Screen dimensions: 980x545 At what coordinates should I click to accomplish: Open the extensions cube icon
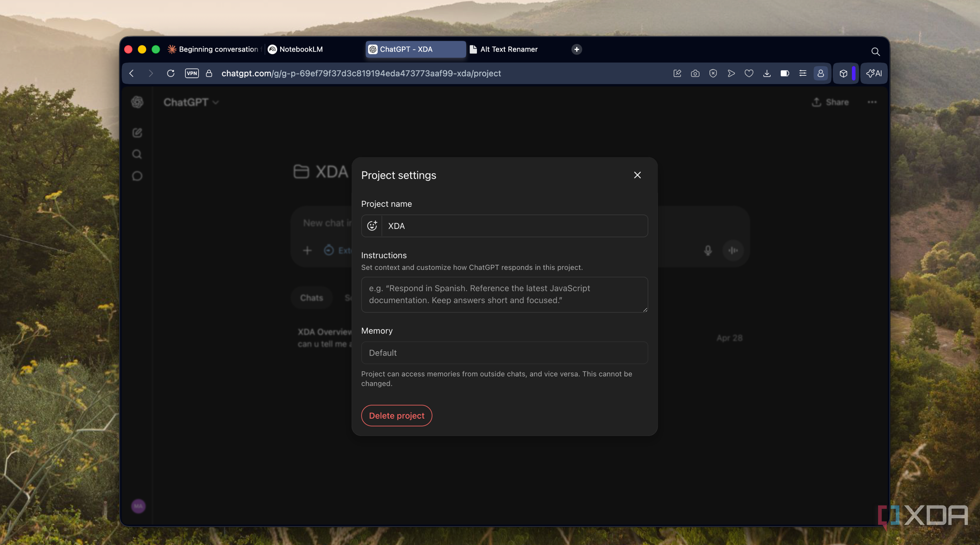844,73
